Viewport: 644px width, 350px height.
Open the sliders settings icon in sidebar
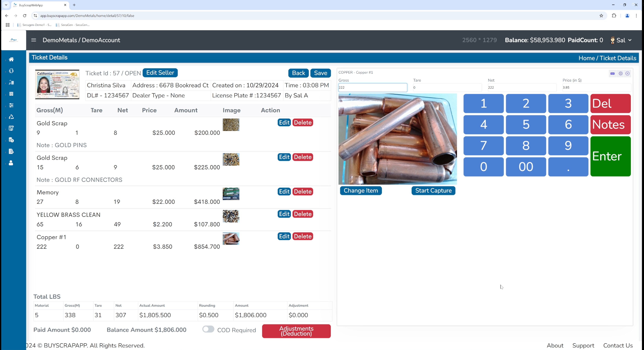click(x=11, y=105)
